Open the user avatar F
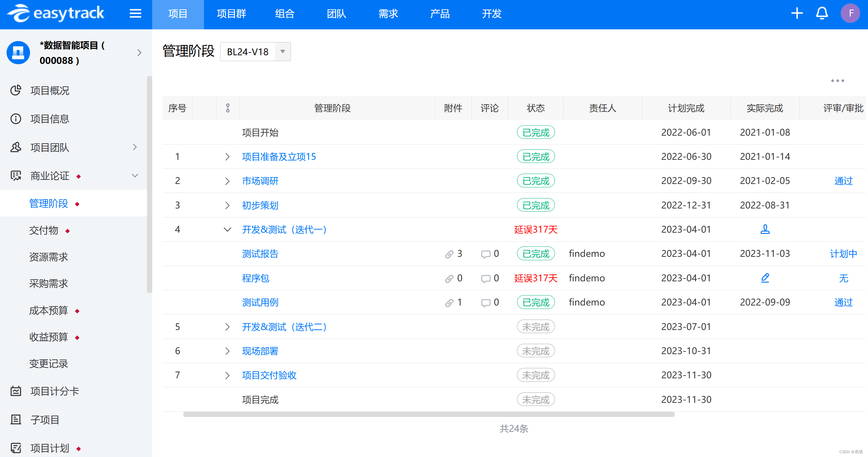The width and height of the screenshot is (868, 457). point(850,13)
